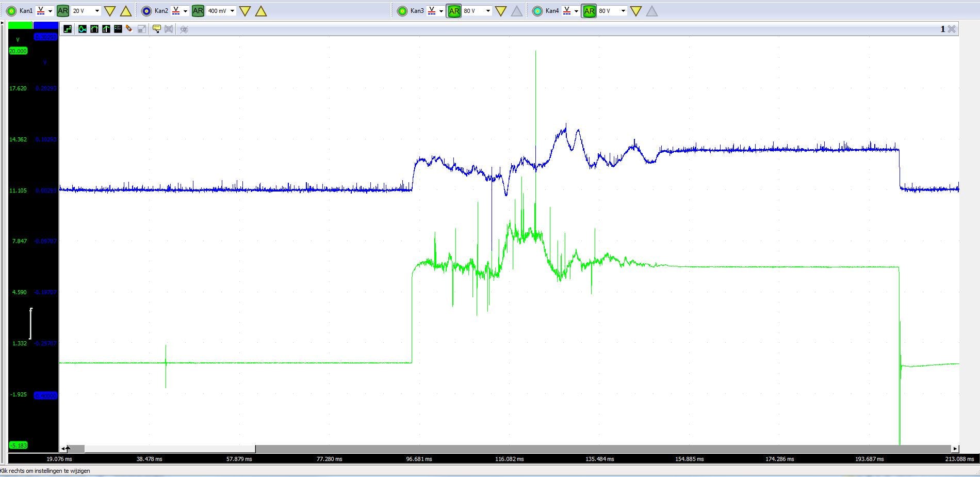Close graph 1 with the X button
980x477 pixels.
pyautogui.click(x=952, y=29)
